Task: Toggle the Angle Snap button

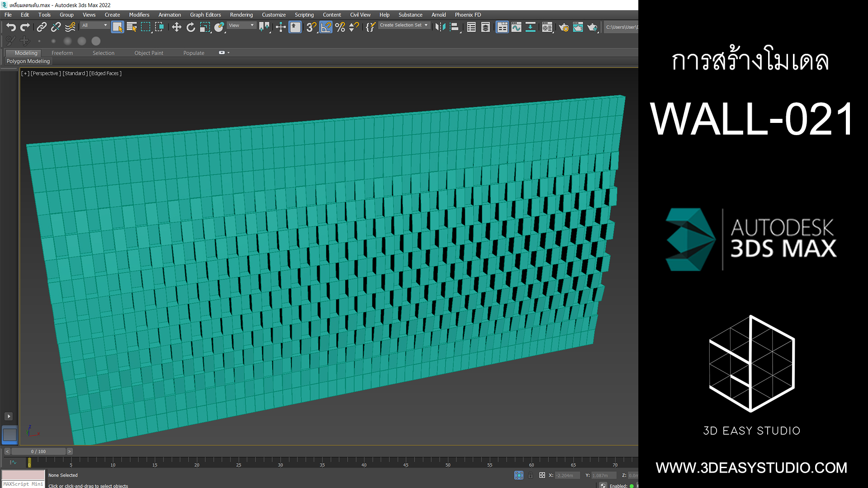Action: coord(326,27)
